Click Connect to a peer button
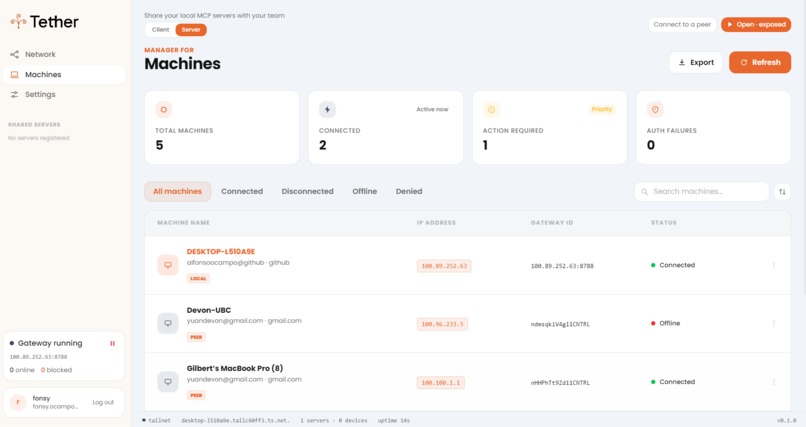This screenshot has width=806, height=427. 682,24
